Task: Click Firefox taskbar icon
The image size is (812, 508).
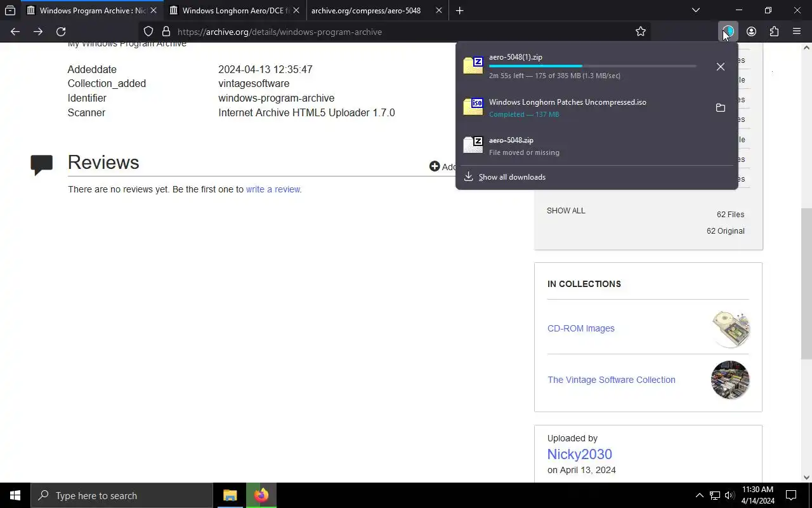Action: click(261, 495)
